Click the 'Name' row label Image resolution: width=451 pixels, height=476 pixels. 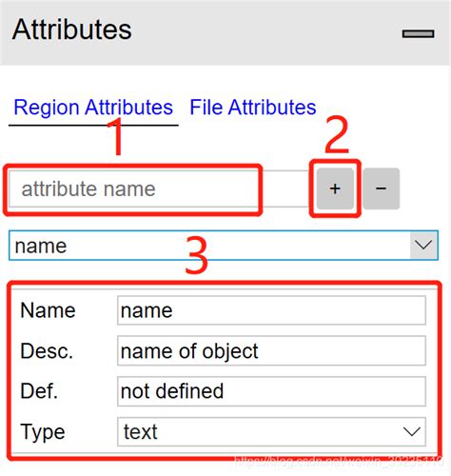tap(48, 310)
